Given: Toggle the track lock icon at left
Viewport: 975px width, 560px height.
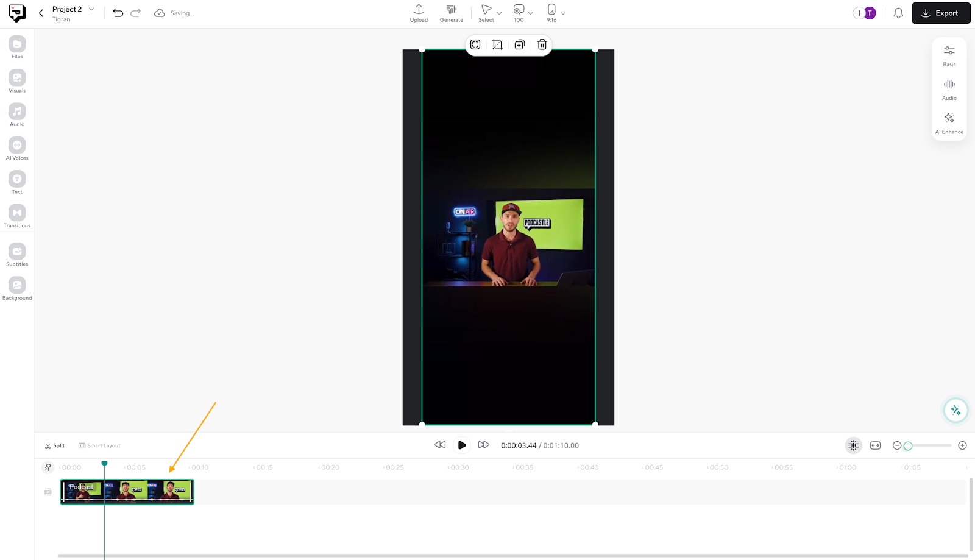Looking at the screenshot, I should point(48,492).
